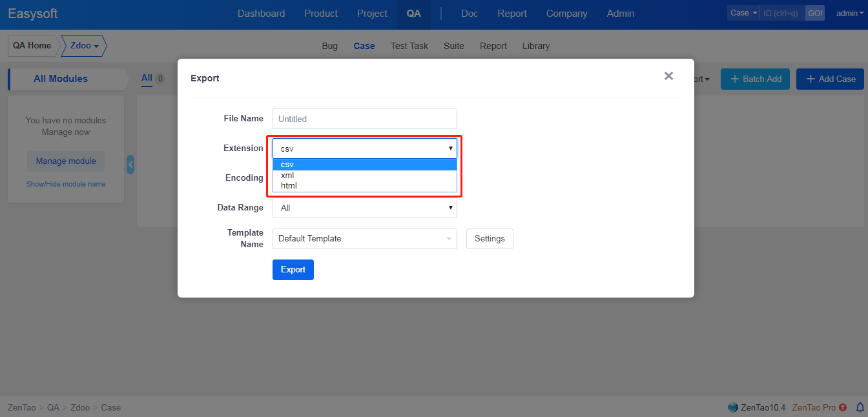
Task: Expand the Template Name dropdown
Action: pyautogui.click(x=364, y=239)
